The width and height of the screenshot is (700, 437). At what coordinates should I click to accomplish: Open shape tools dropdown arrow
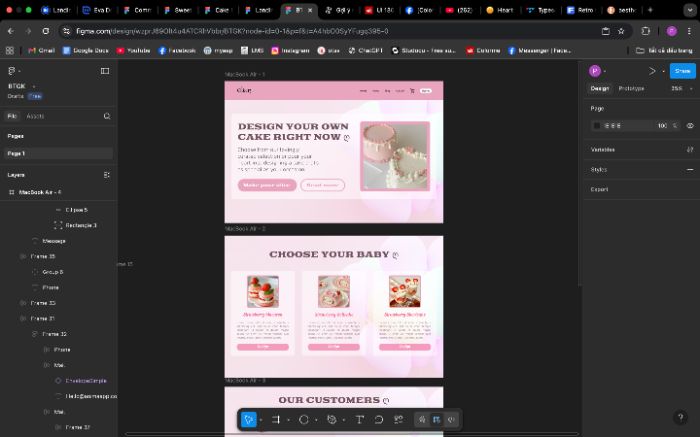tap(316, 420)
